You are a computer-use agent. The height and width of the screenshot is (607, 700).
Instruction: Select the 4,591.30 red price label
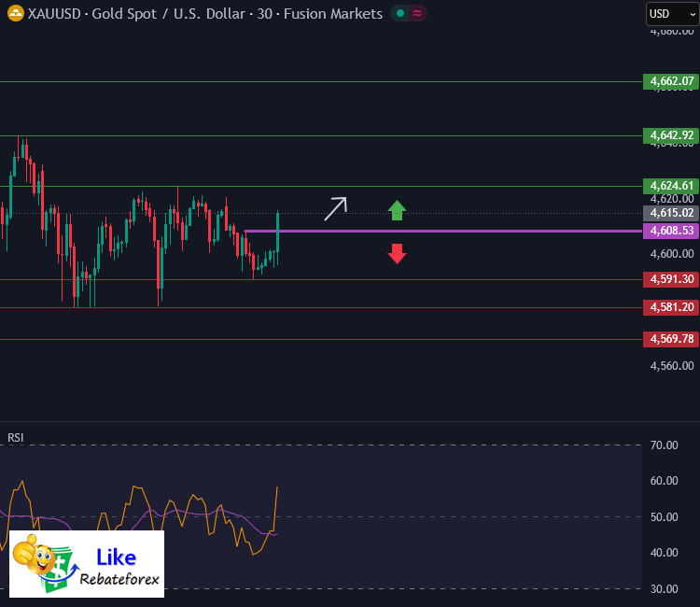tap(671, 279)
